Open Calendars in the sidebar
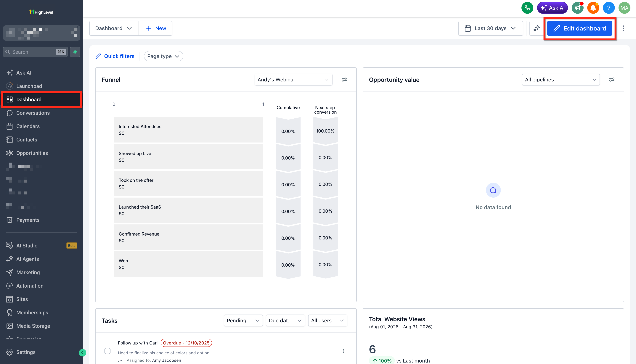The height and width of the screenshot is (364, 636). point(41,126)
